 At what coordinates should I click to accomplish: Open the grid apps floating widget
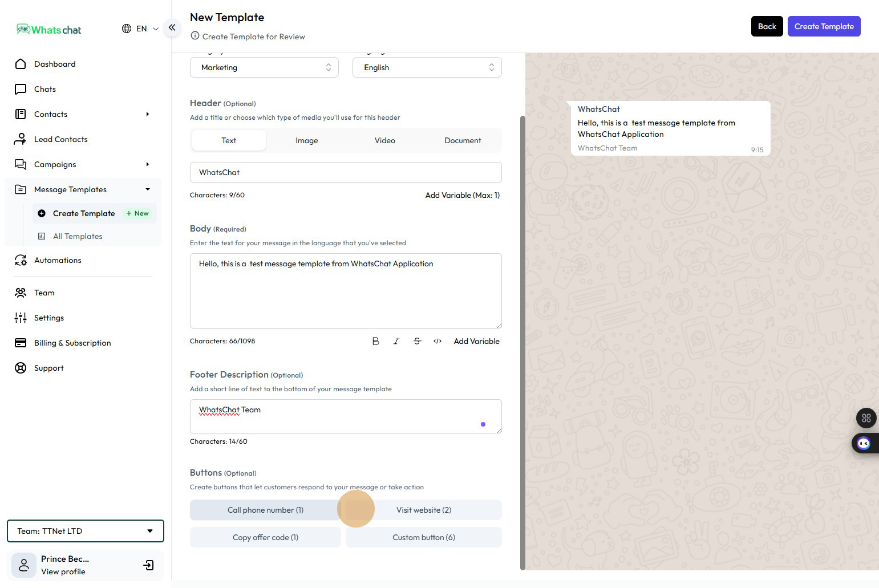click(x=866, y=418)
